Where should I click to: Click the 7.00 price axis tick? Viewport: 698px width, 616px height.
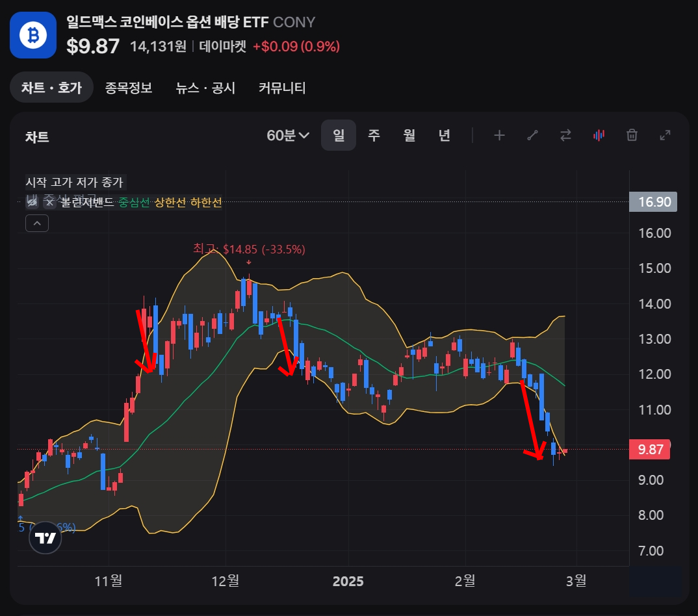pyautogui.click(x=651, y=551)
